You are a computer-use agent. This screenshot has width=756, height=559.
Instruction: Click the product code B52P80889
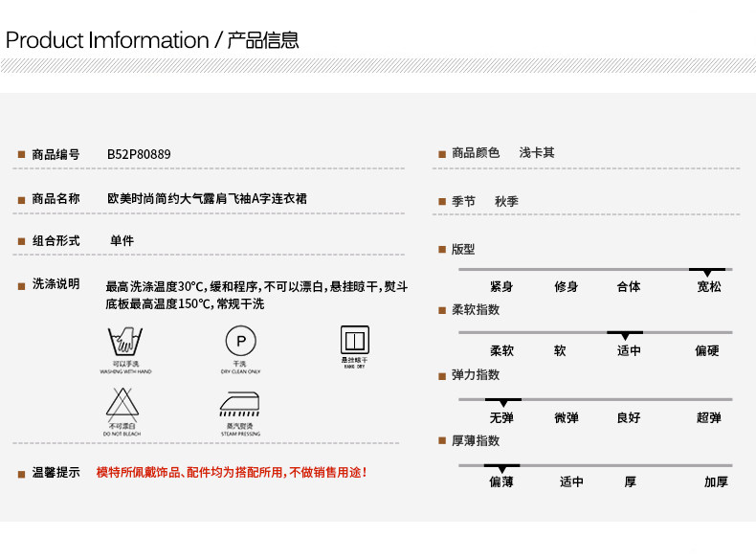(139, 154)
